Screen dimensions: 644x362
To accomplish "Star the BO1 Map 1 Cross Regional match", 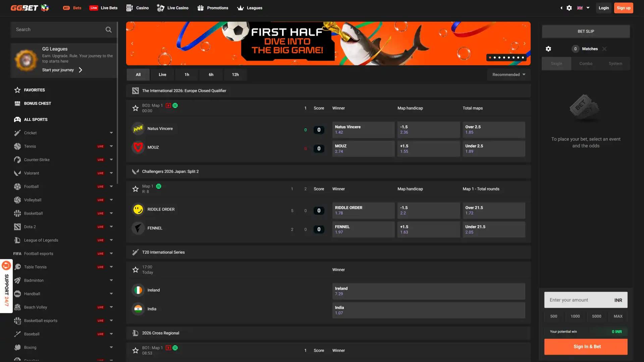I will click(x=136, y=350).
